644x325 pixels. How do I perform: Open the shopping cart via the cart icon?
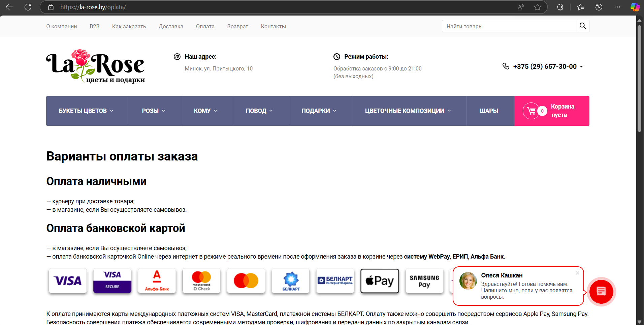point(532,111)
